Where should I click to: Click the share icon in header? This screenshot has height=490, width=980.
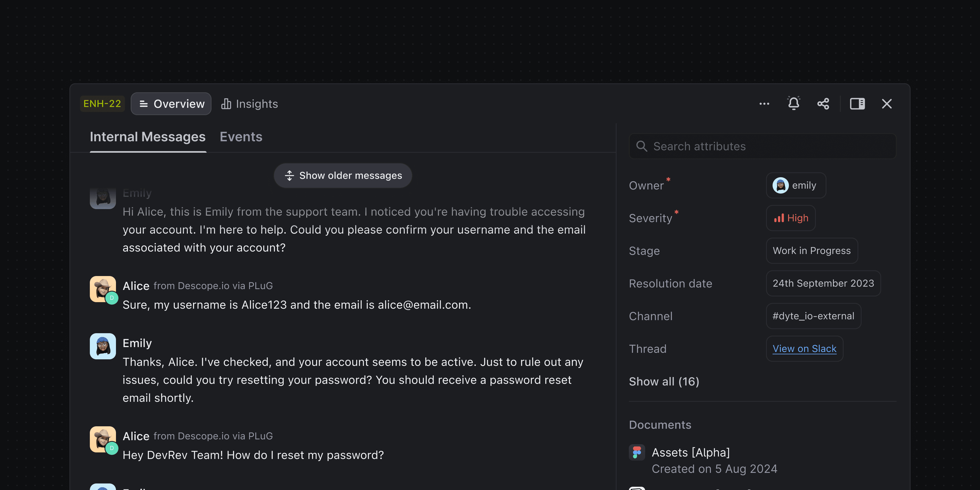point(823,103)
